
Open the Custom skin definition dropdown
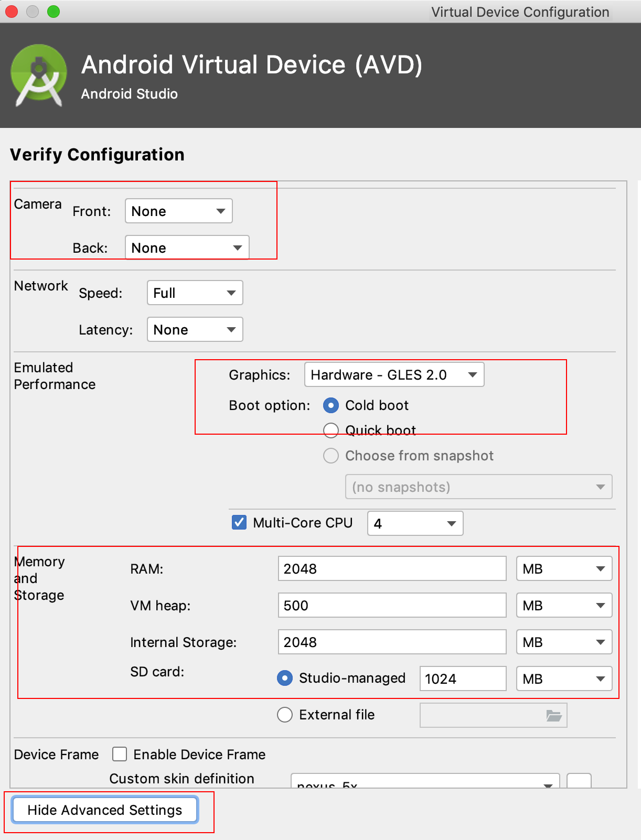point(425,781)
